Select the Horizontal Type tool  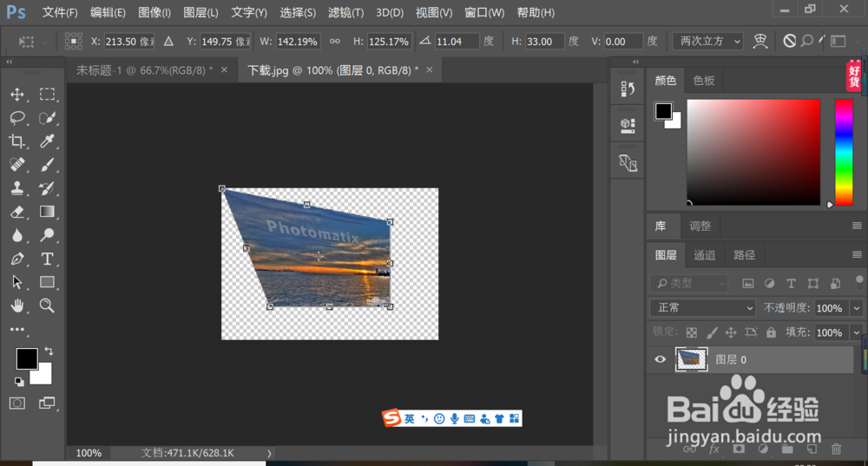point(47,259)
